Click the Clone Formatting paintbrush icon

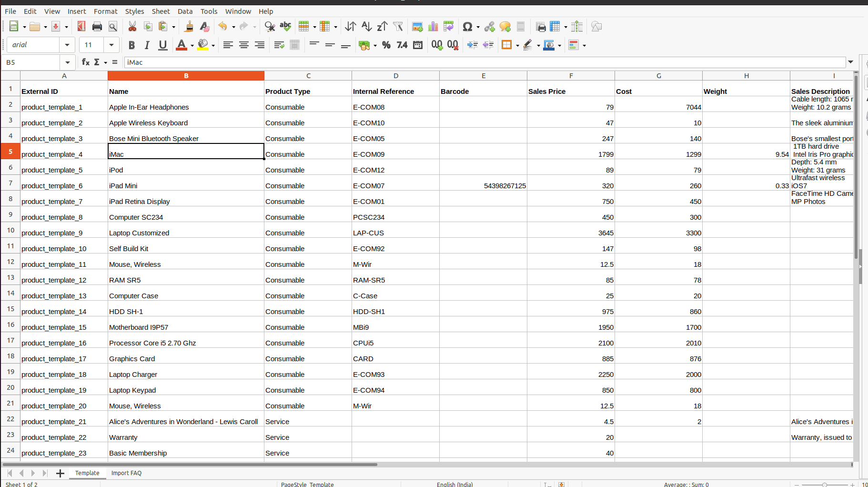point(189,27)
